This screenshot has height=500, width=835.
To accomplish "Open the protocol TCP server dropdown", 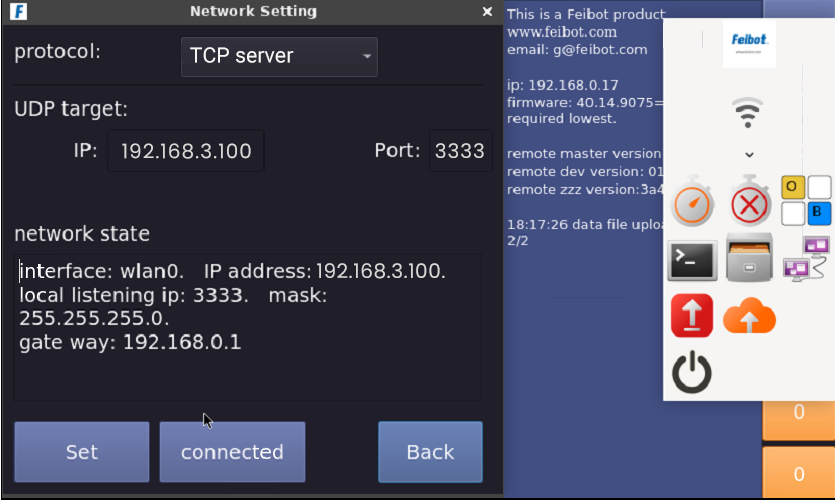I will 279,57.
